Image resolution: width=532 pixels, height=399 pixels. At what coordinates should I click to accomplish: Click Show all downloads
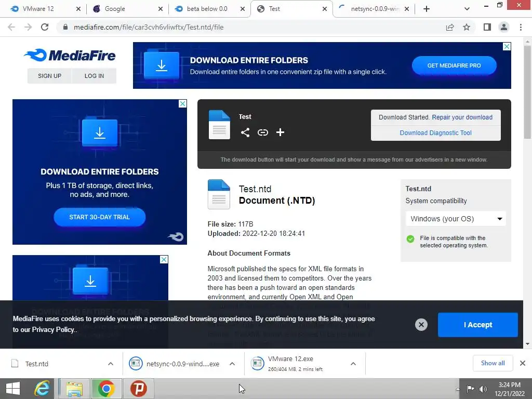click(493, 363)
